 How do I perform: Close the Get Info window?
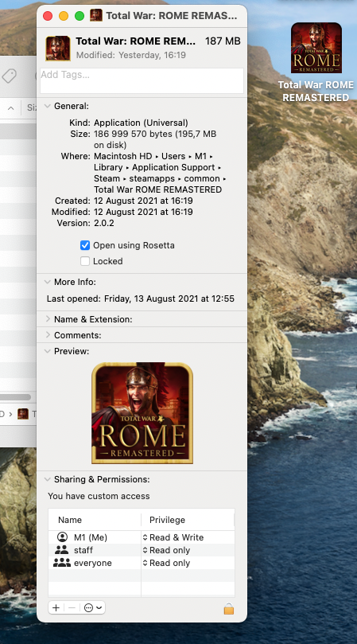[48, 16]
